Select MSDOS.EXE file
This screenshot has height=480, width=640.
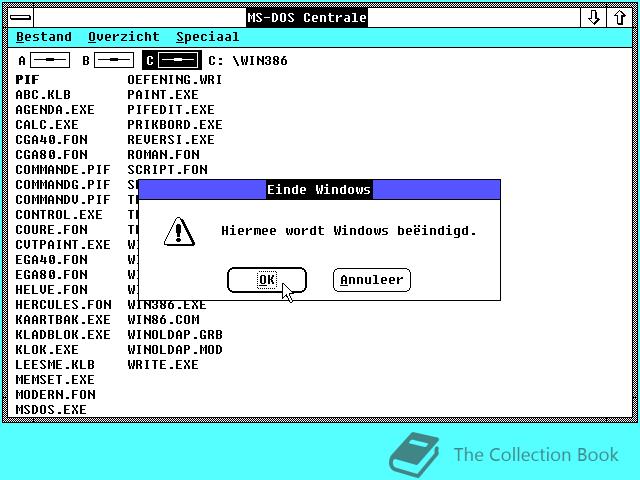[51, 409]
